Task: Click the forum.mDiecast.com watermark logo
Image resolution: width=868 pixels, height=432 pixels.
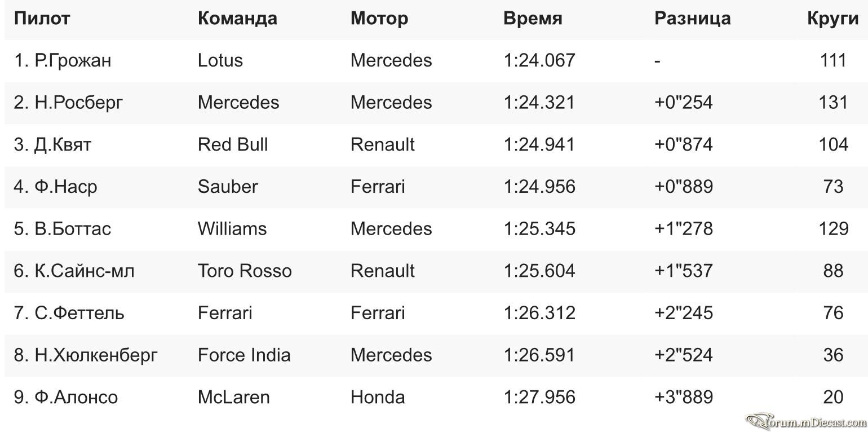Action: pyautogui.click(x=806, y=421)
